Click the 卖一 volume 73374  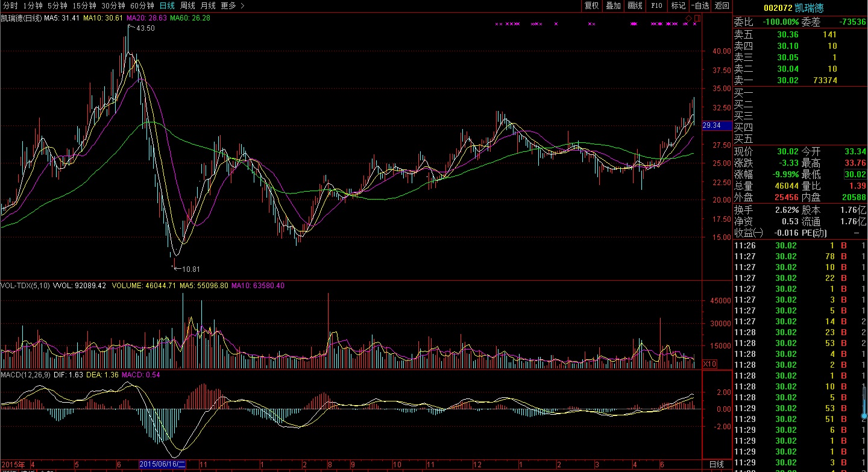pyautogui.click(x=824, y=80)
